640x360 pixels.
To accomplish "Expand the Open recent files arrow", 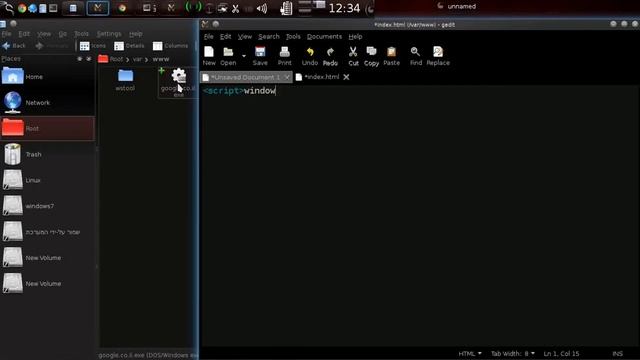I will [x=244, y=56].
